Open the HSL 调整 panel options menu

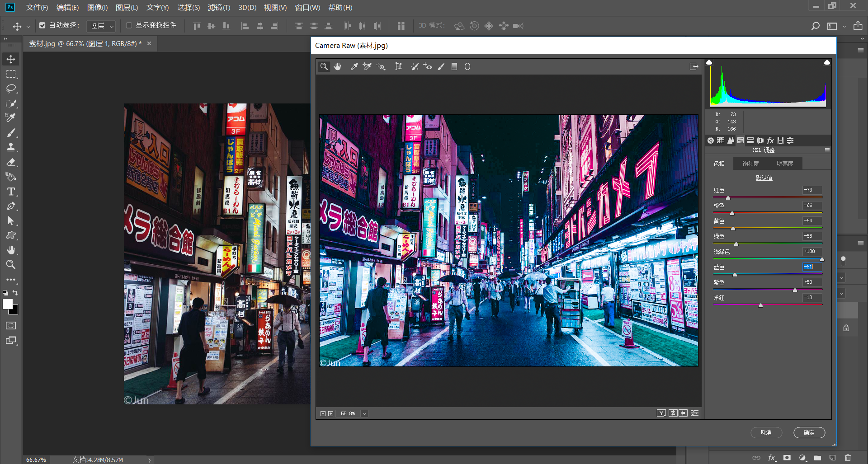pos(827,150)
